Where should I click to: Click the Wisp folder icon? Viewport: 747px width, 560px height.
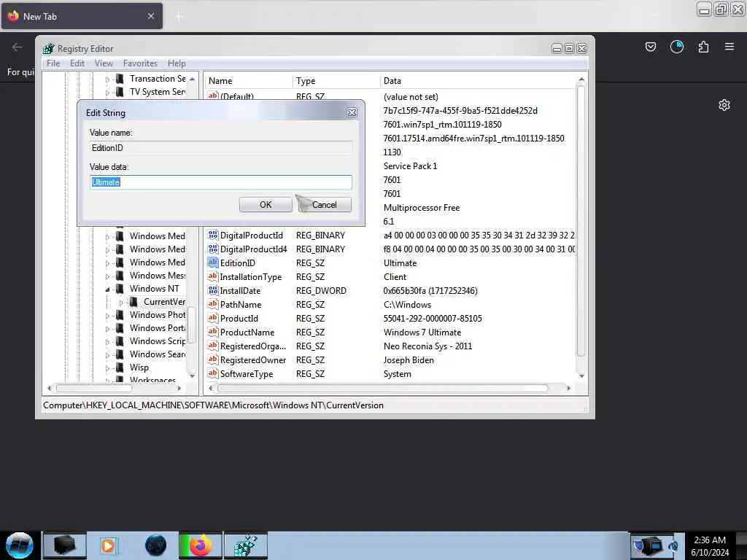tap(120, 367)
